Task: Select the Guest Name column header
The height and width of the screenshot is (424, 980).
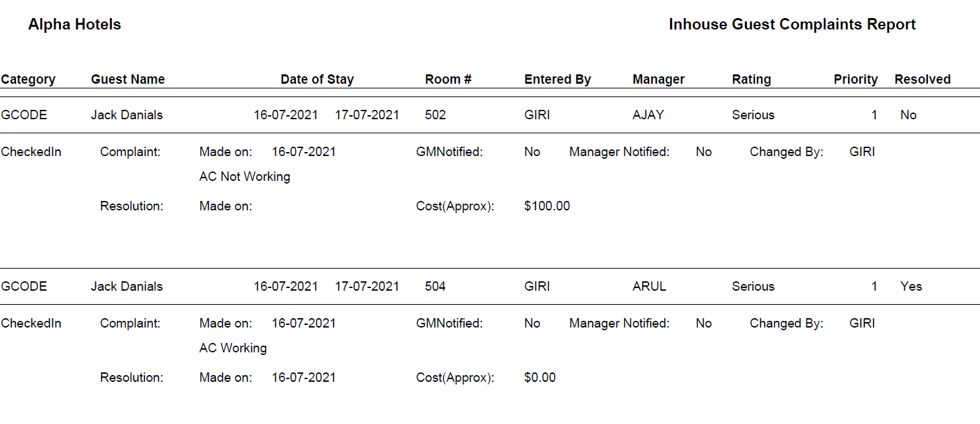Action: (128, 79)
